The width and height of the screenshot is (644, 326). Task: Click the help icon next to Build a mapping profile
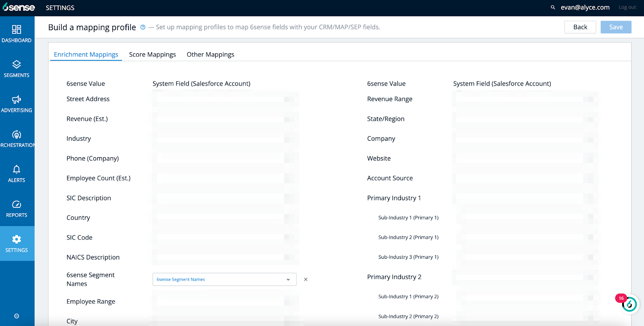pos(142,27)
